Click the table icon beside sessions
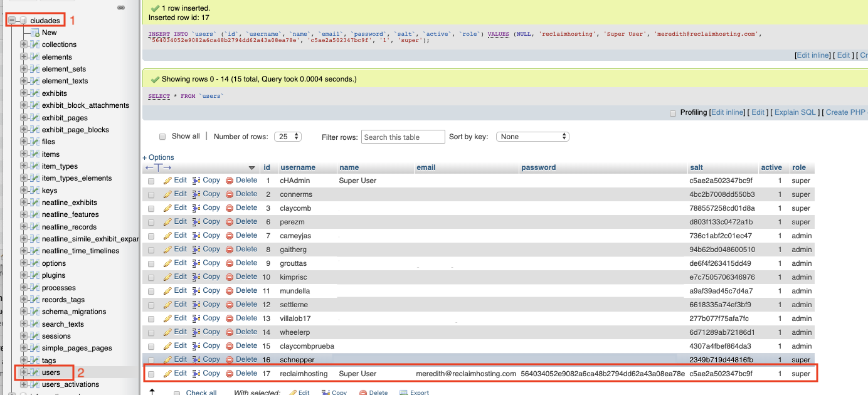The width and height of the screenshot is (868, 395). (35, 336)
